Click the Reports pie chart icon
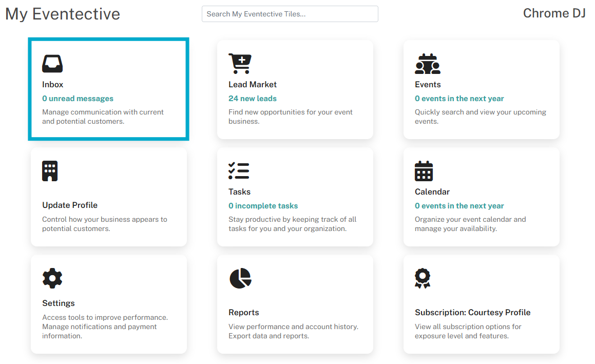Image resolution: width=595 pixels, height=364 pixels. click(241, 279)
